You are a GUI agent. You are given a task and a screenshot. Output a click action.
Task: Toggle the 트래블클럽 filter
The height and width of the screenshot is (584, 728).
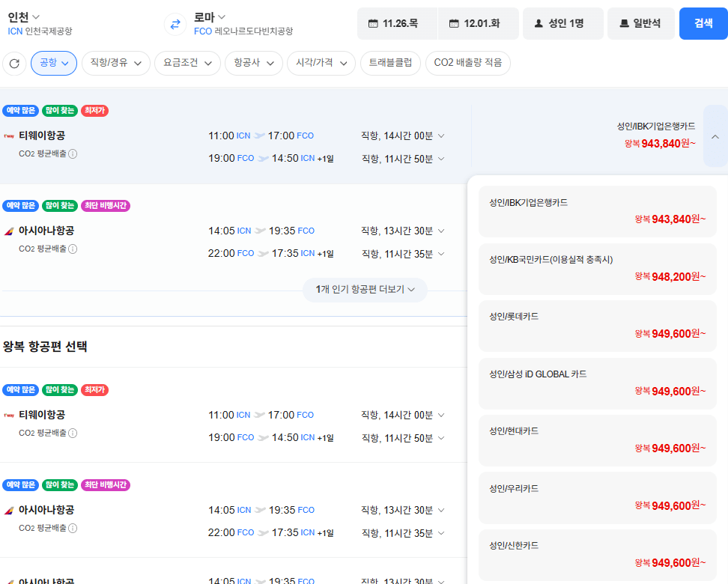click(x=390, y=63)
